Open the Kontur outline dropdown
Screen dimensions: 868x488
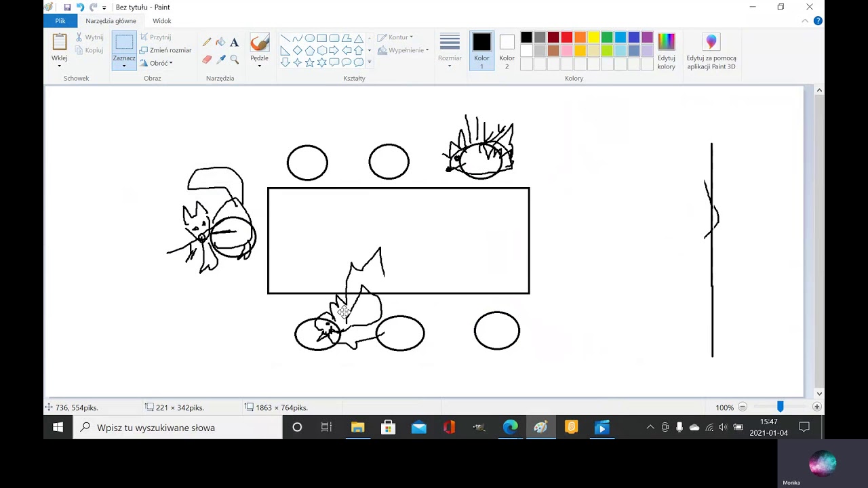(395, 37)
